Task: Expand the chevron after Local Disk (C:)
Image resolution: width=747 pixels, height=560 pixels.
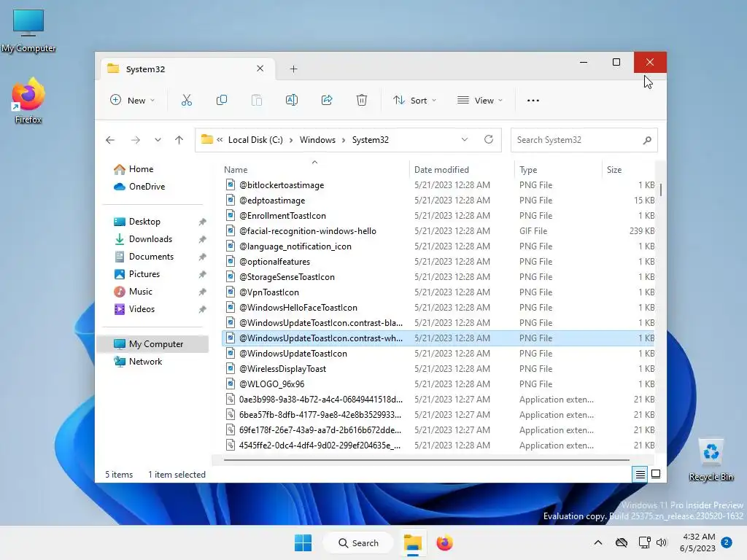Action: [291, 140]
